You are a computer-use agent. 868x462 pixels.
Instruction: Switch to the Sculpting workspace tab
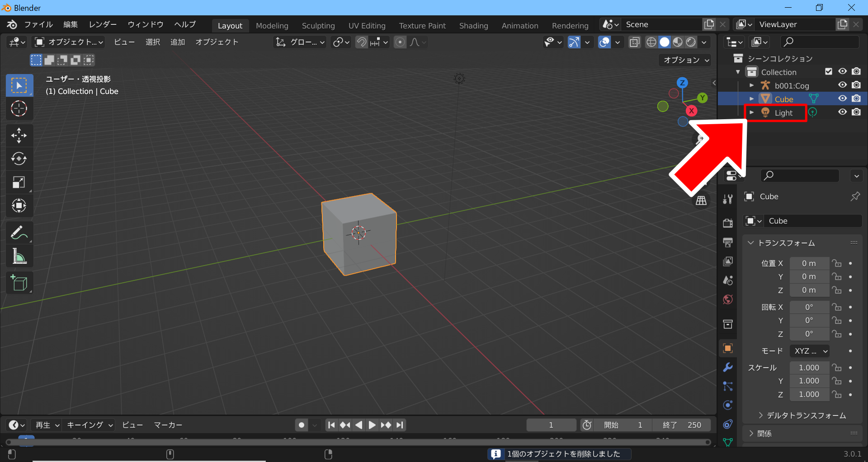(x=318, y=26)
